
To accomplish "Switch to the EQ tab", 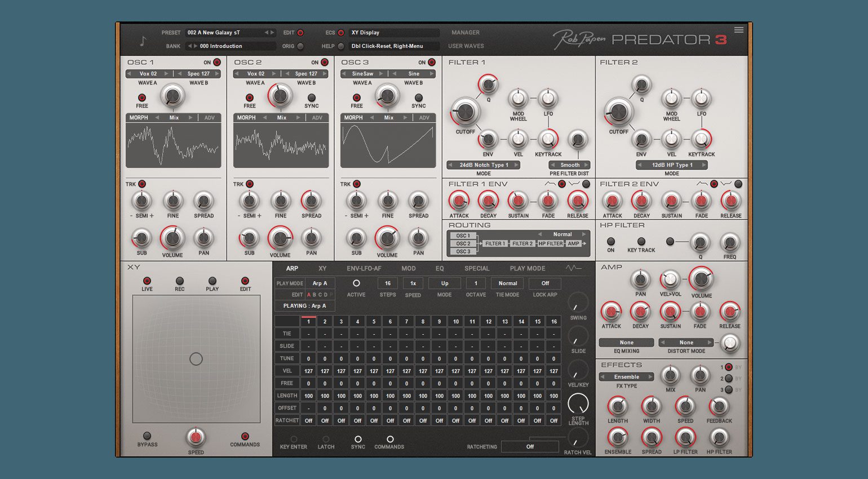I will 440,269.
